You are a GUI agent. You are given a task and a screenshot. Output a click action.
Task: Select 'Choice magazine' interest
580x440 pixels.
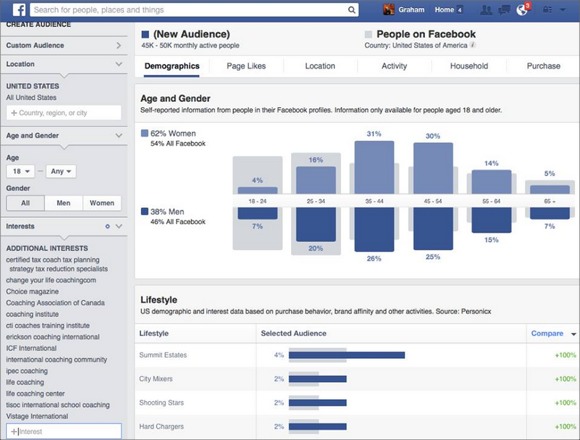[x=33, y=292]
